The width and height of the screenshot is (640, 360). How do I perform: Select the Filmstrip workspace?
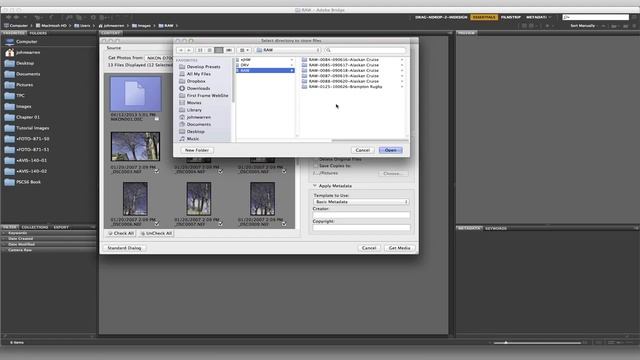coord(511,17)
